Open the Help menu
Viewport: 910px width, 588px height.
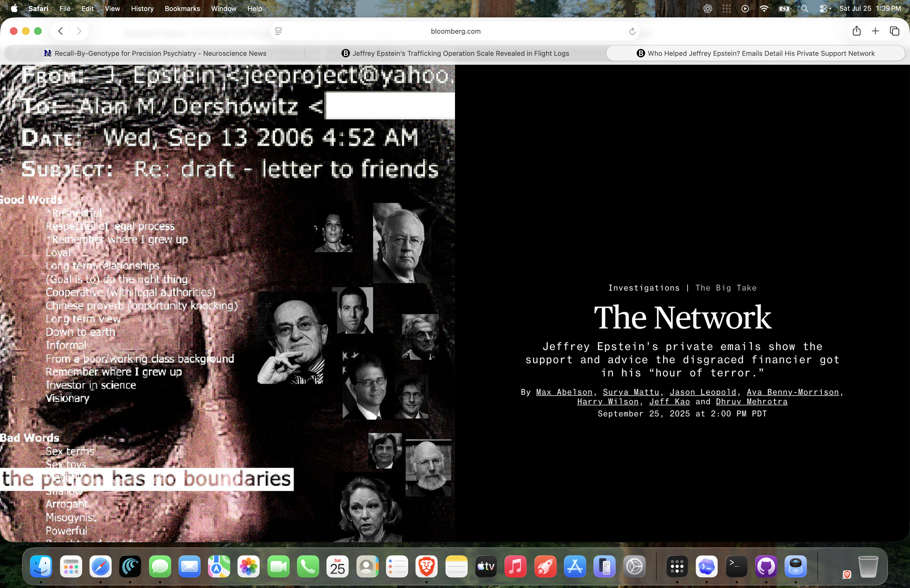254,8
